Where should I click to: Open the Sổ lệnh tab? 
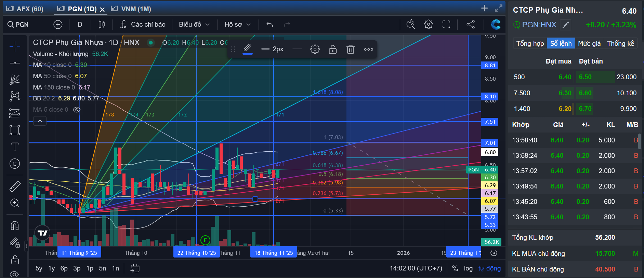click(561, 43)
